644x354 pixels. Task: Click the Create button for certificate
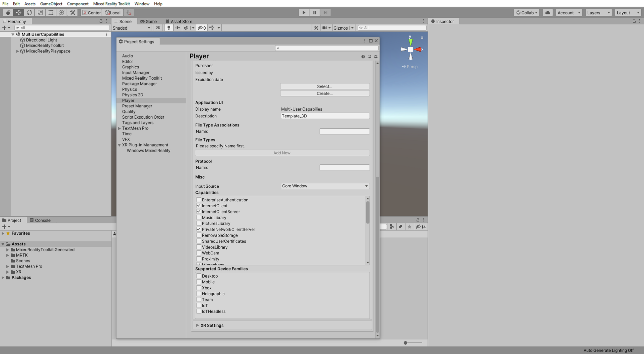(x=325, y=94)
